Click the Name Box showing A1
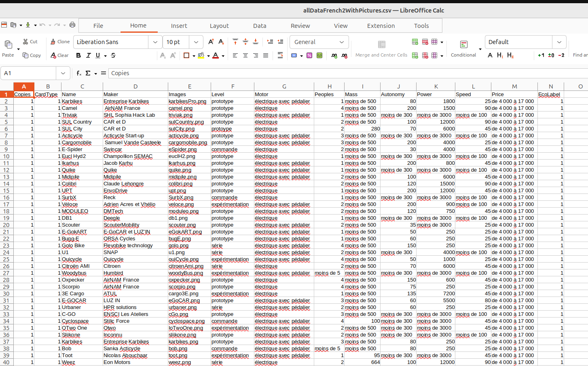588x366 pixels. click(28, 73)
